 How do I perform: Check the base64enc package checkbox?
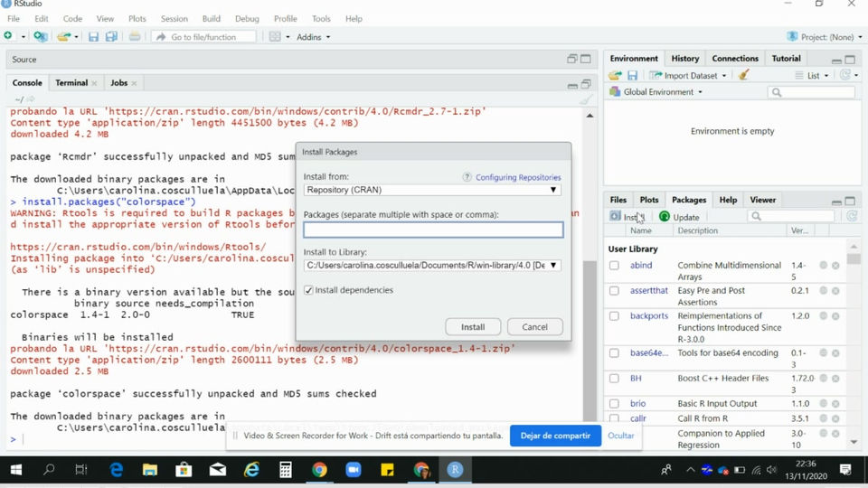(x=614, y=353)
